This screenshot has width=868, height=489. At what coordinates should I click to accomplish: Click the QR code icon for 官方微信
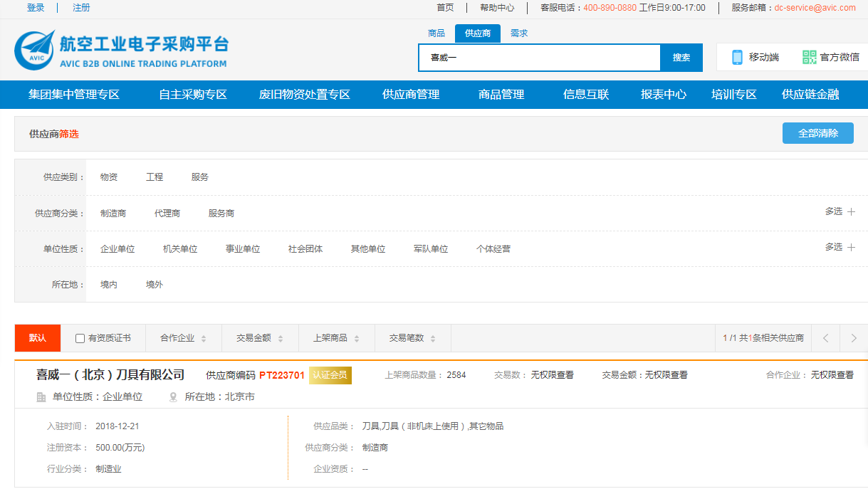click(x=809, y=58)
